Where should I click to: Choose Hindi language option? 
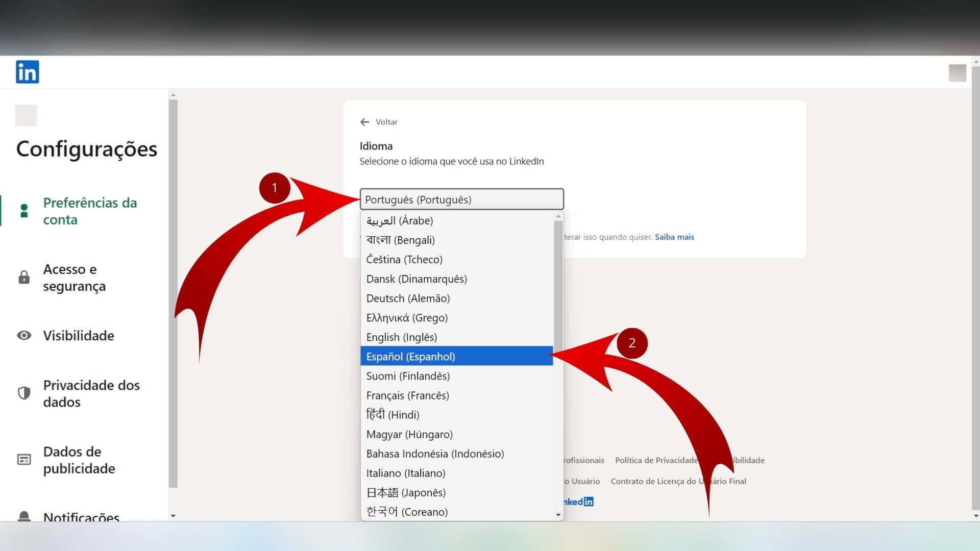(x=457, y=414)
